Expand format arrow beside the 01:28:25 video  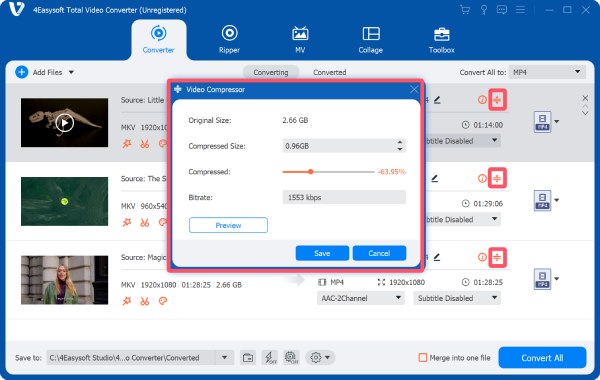point(557,279)
